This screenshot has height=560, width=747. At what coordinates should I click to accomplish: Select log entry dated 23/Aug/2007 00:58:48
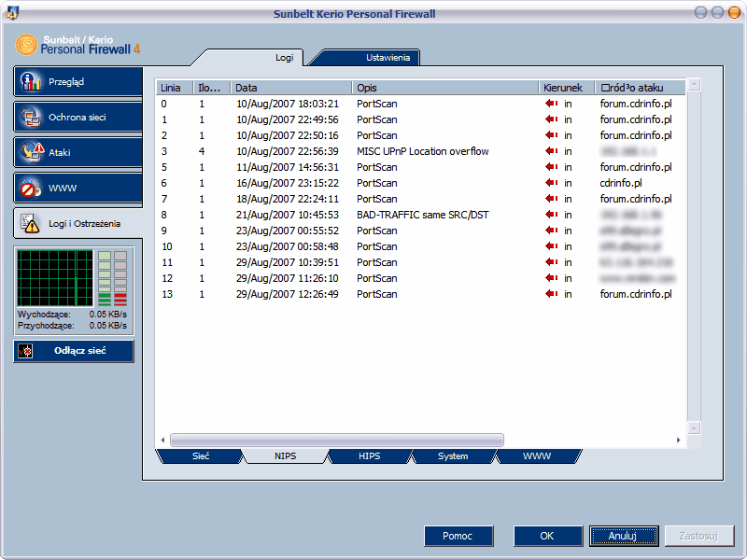click(421, 246)
